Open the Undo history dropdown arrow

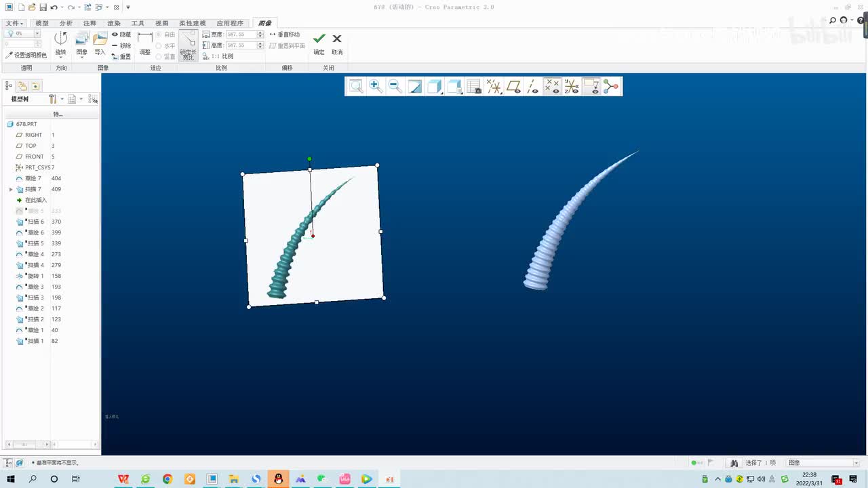coord(62,7)
